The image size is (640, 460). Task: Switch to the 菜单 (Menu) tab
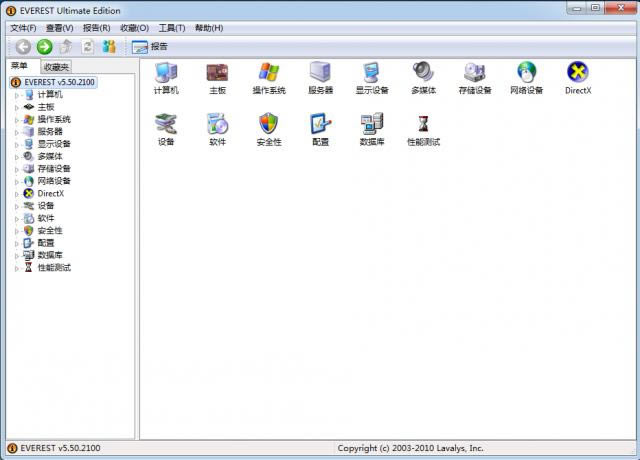point(19,66)
